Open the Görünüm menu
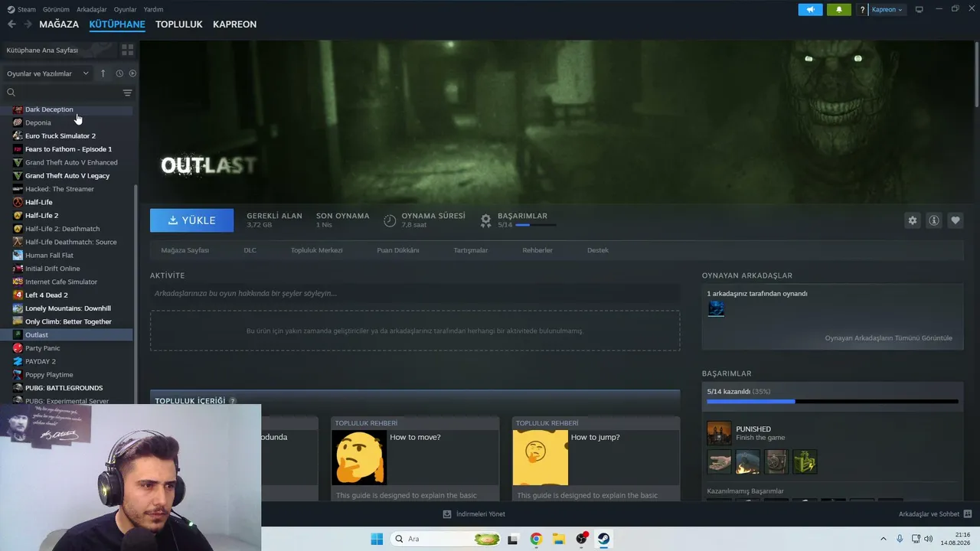980x551 pixels. (56, 10)
